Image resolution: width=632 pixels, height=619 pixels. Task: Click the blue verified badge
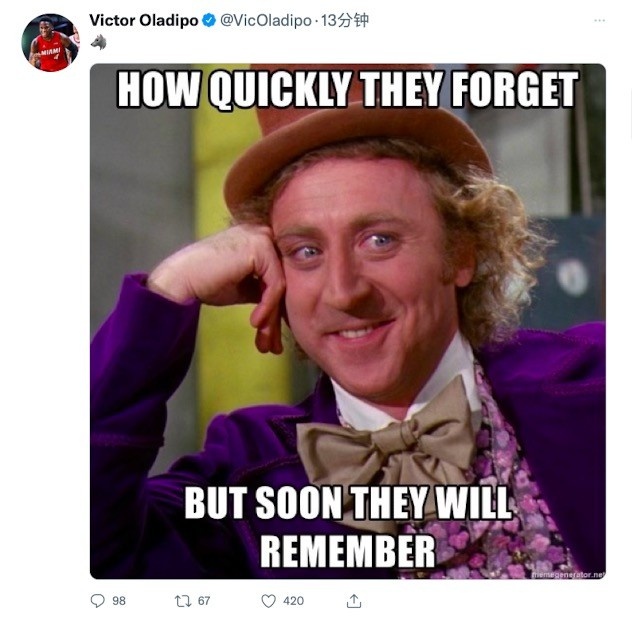point(209,20)
